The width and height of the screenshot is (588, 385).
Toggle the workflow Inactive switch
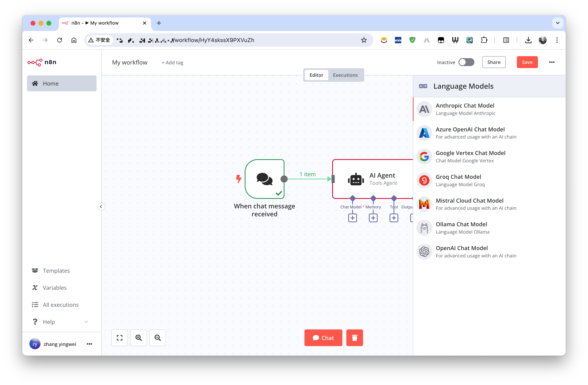tap(466, 62)
